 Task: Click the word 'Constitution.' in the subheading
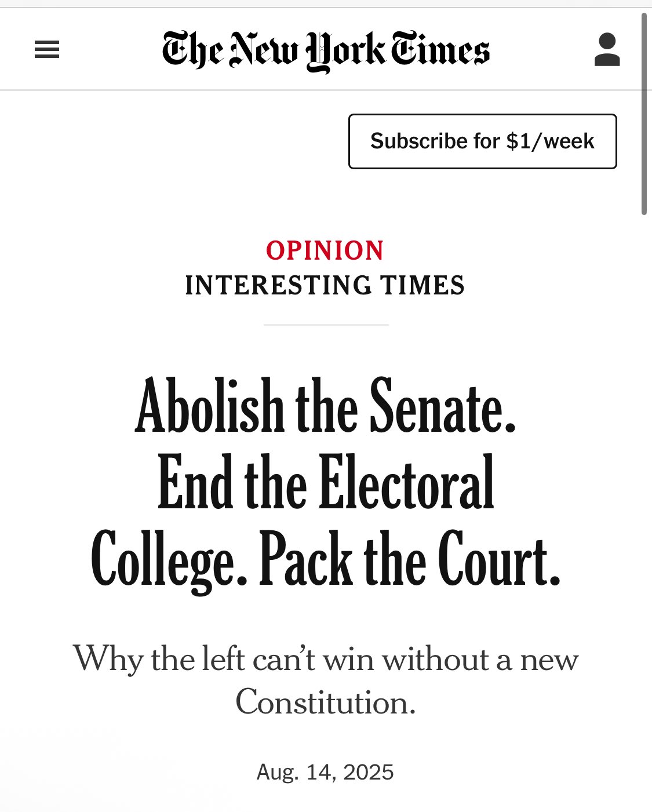click(326, 702)
